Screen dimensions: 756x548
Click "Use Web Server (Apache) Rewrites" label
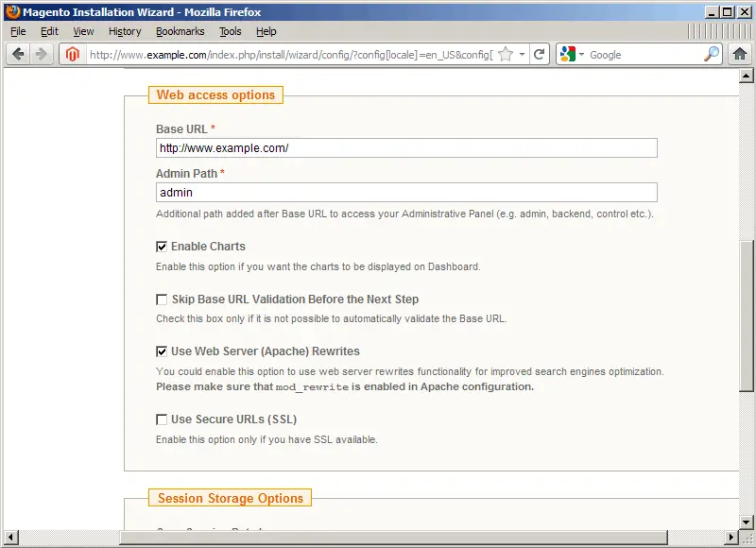coord(266,351)
